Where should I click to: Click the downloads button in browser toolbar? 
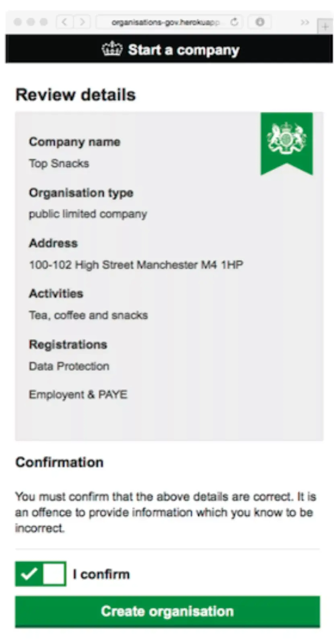click(x=260, y=22)
